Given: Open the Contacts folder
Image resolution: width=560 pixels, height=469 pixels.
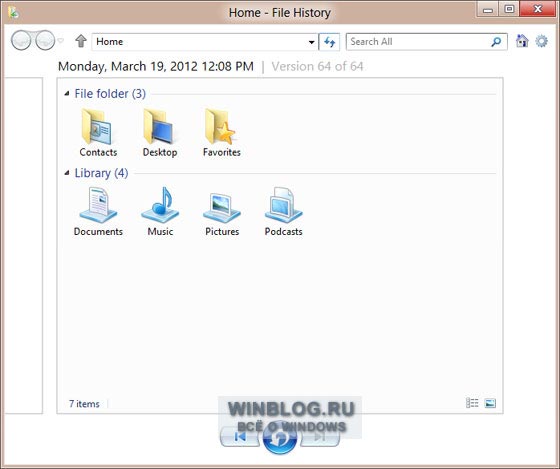Looking at the screenshot, I should pyautogui.click(x=98, y=133).
